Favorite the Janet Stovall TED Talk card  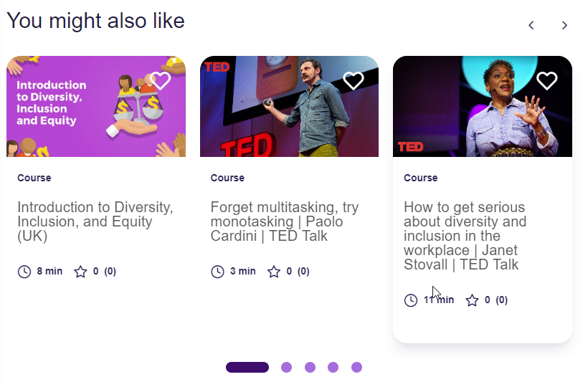[x=547, y=80]
